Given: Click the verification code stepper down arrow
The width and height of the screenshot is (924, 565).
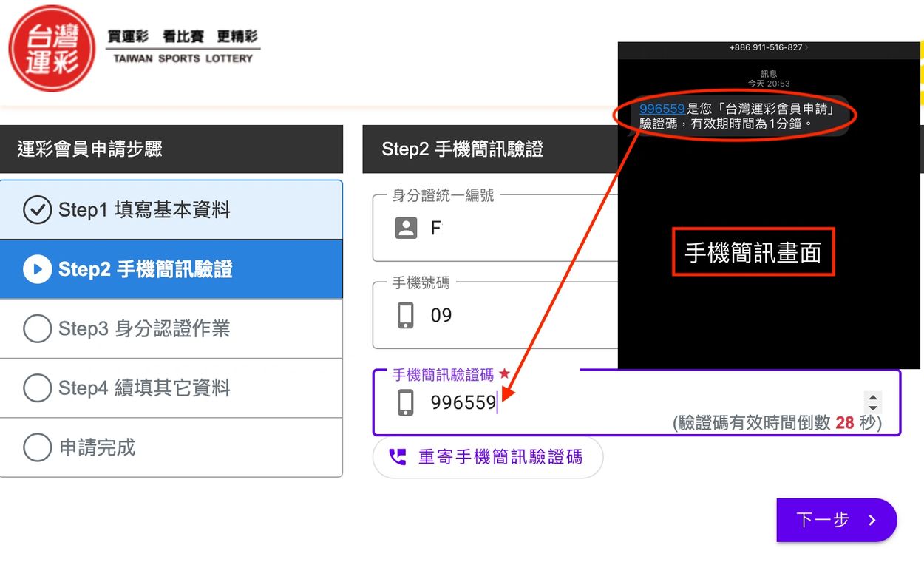Looking at the screenshot, I should coord(873,408).
